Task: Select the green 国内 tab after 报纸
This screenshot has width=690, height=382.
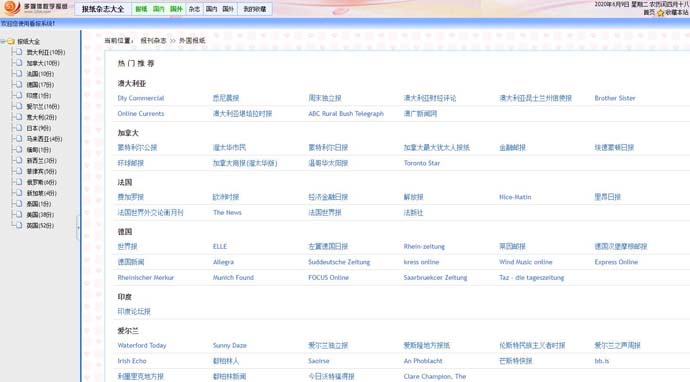Action: pyautogui.click(x=158, y=9)
